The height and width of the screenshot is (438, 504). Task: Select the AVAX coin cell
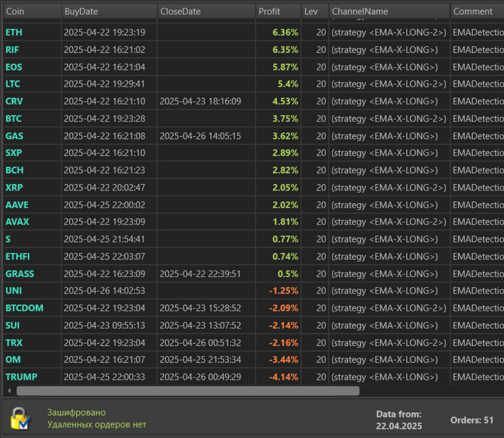(x=32, y=222)
